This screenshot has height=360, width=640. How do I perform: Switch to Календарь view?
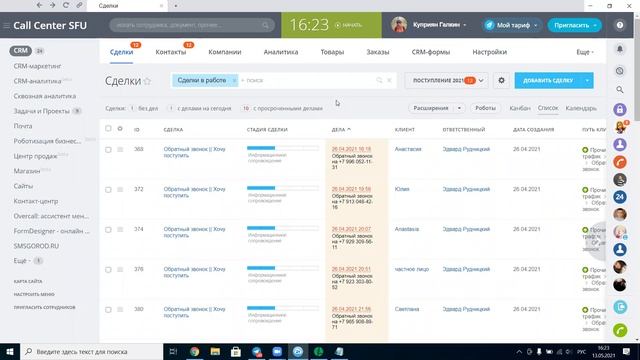tap(581, 108)
